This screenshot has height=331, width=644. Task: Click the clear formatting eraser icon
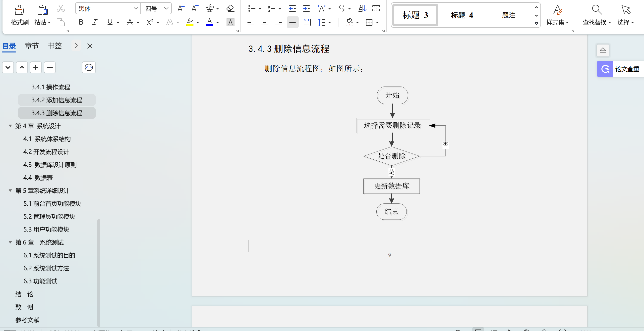coord(230,8)
